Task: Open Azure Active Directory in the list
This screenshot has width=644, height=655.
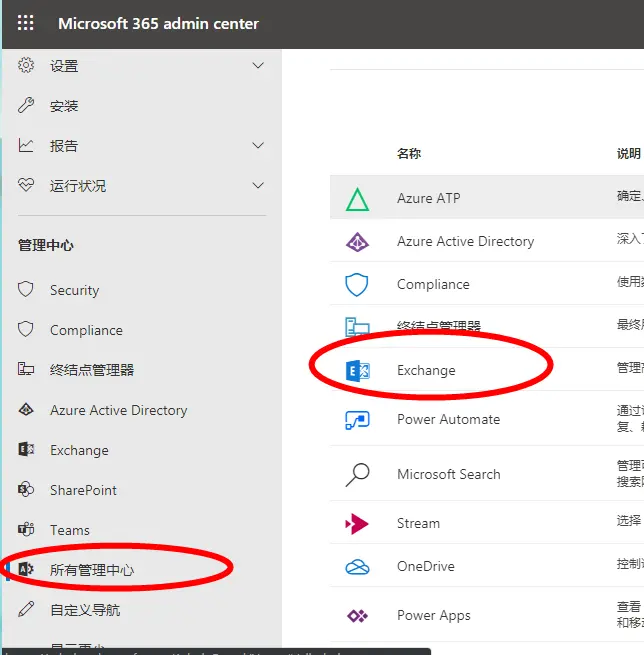Action: click(x=466, y=241)
